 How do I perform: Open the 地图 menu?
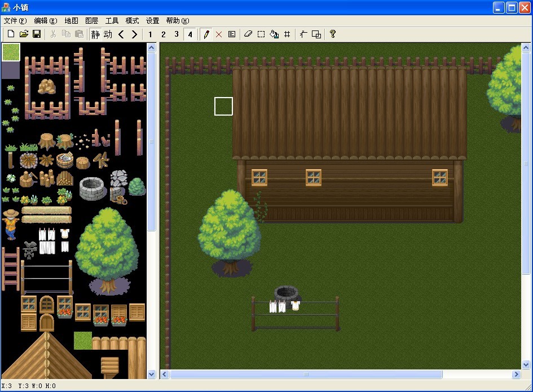click(72, 21)
